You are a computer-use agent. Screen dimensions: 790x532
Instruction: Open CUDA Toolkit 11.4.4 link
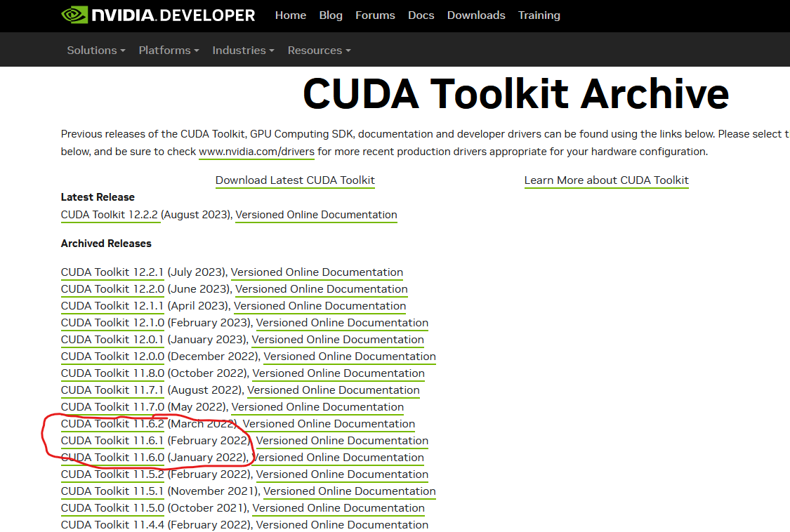[112, 525]
